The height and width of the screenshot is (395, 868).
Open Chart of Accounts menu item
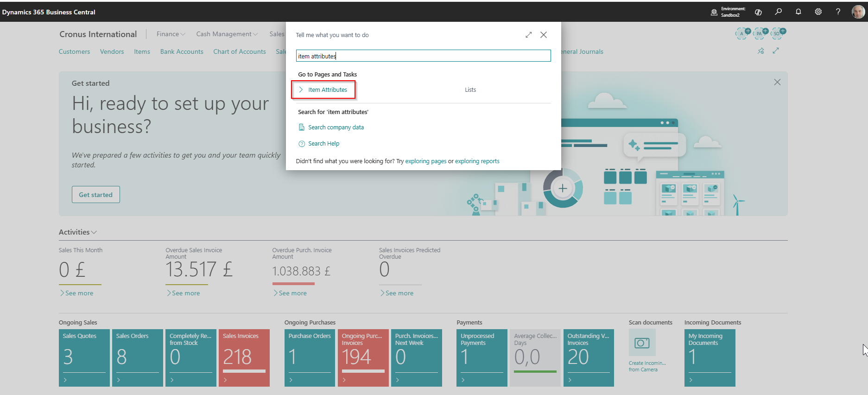pyautogui.click(x=239, y=51)
